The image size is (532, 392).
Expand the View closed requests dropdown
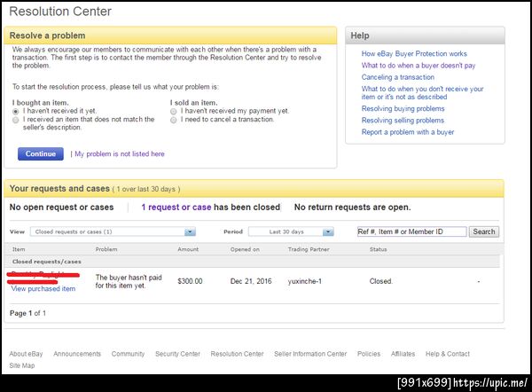coord(113,231)
